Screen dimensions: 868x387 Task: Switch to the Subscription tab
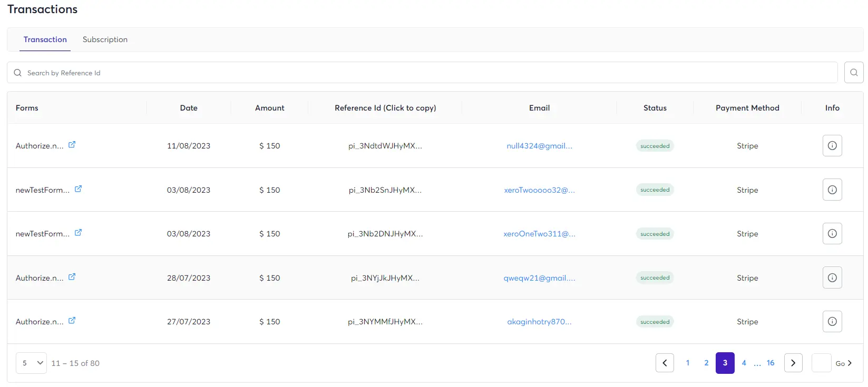click(105, 39)
